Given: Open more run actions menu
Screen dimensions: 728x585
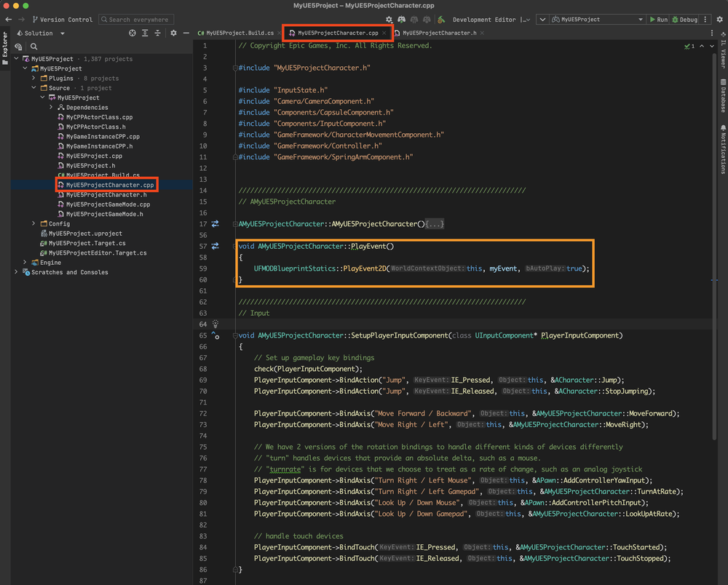Looking at the screenshot, I should coord(705,20).
